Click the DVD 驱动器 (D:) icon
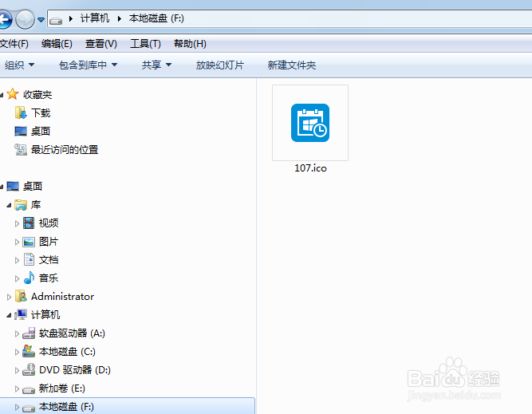 click(29, 369)
